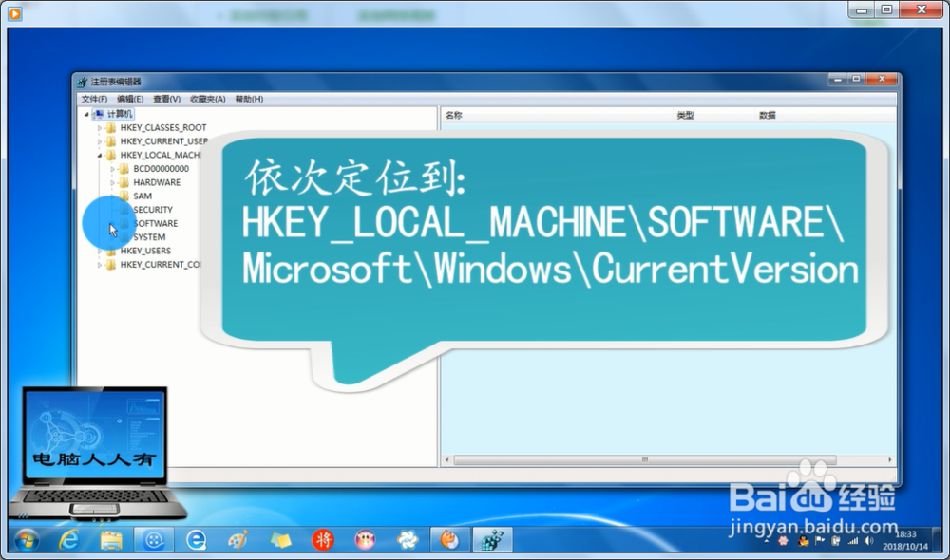Click the 类型 column header

[x=714, y=115]
